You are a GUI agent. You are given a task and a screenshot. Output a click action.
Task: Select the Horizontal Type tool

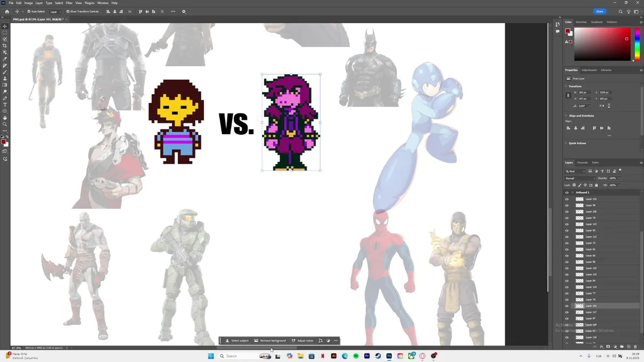coord(5,105)
